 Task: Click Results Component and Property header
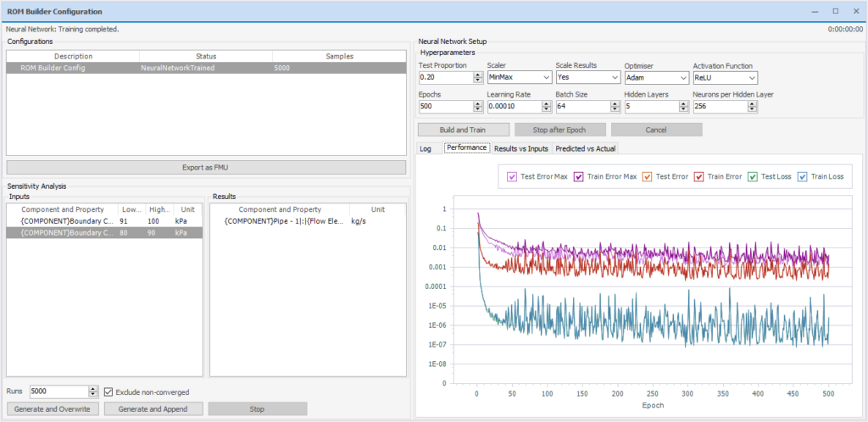tap(280, 209)
